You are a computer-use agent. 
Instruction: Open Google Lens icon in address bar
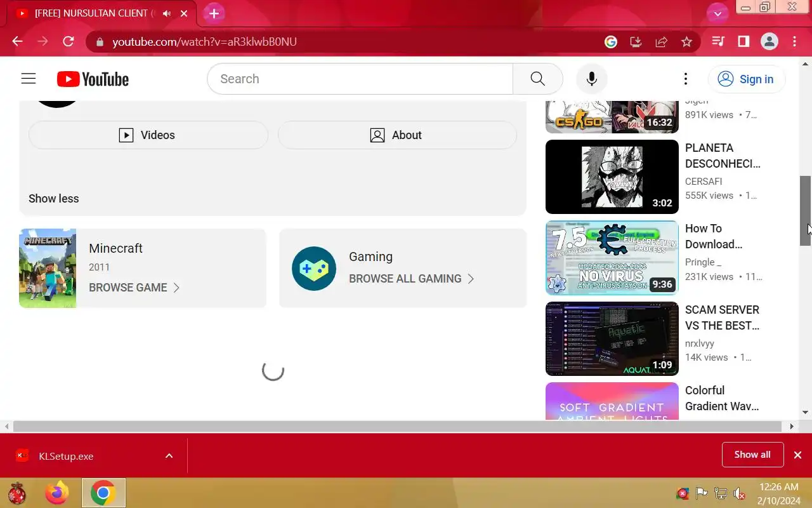(x=611, y=41)
